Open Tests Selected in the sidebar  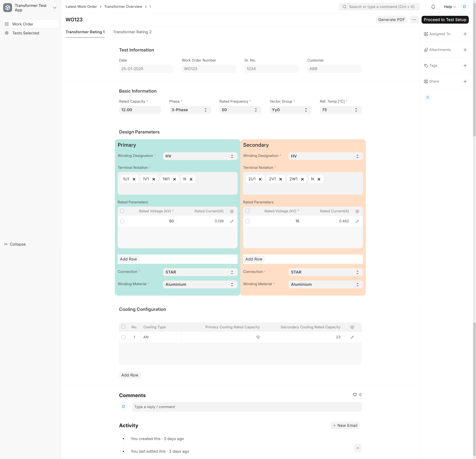(31, 33)
